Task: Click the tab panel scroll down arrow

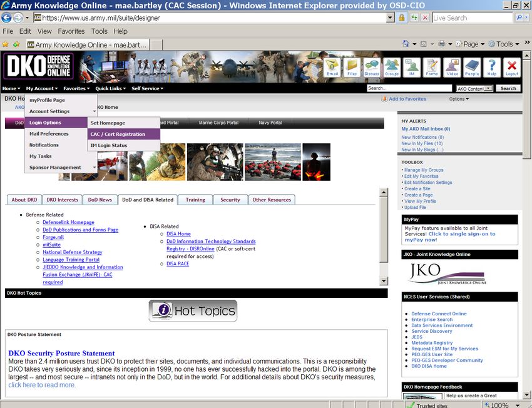Action: 384,281
